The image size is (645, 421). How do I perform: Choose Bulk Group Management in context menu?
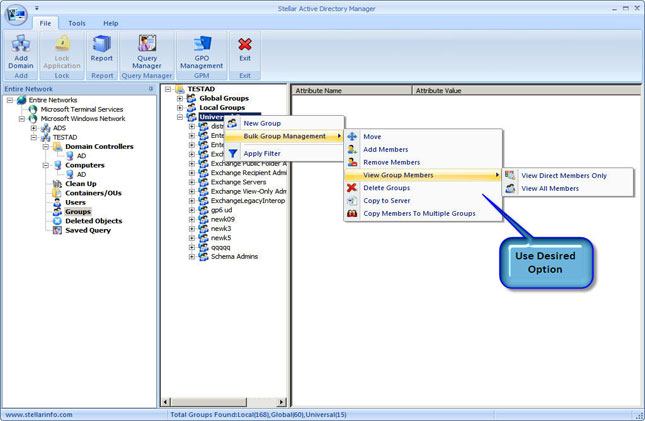coord(284,136)
